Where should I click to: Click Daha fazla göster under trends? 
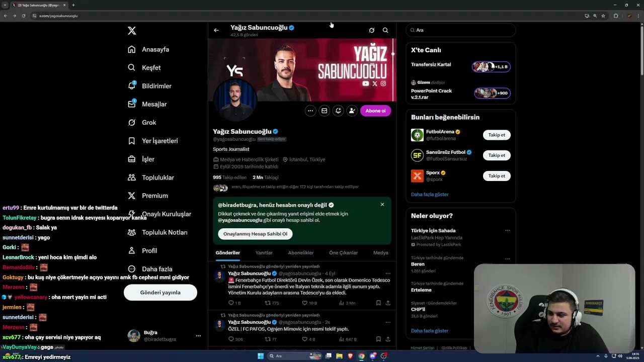point(430,331)
